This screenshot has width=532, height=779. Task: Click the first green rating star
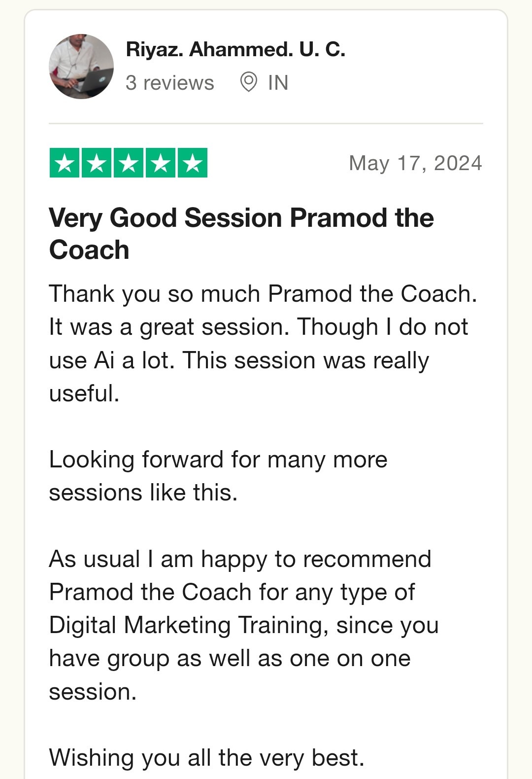click(x=65, y=163)
